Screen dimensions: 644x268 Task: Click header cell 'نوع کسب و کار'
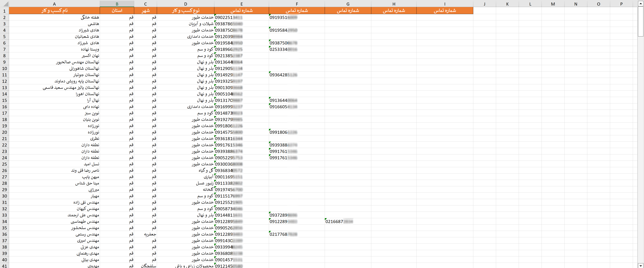[185, 11]
